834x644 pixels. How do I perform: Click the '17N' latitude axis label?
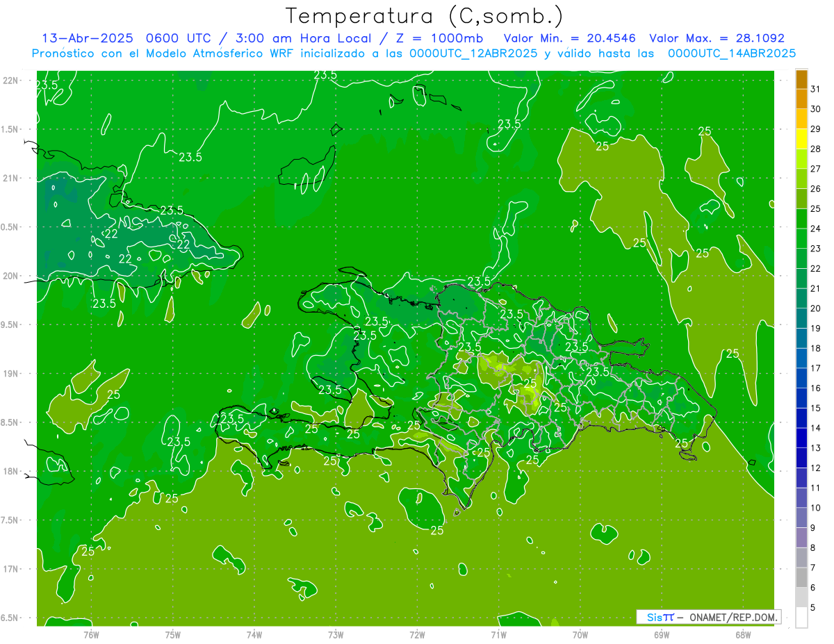[x=10, y=569]
